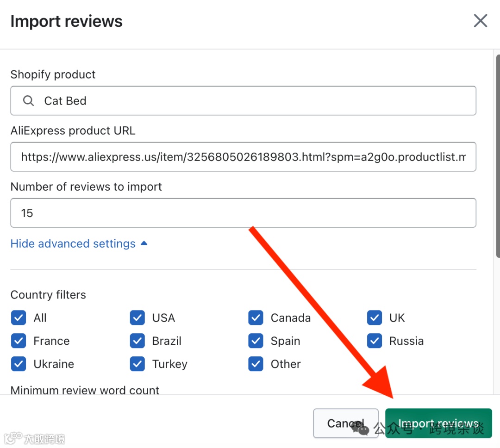Click the Shopify product search field

coord(250,101)
